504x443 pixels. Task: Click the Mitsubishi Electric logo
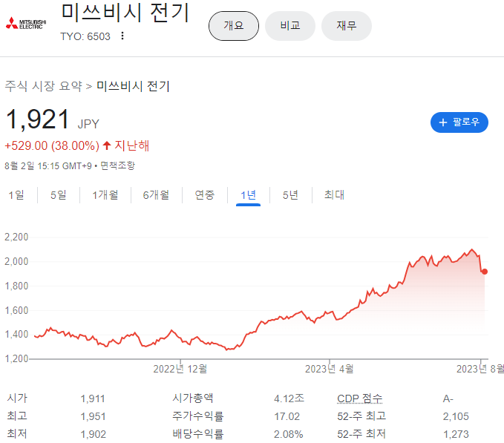(26, 23)
